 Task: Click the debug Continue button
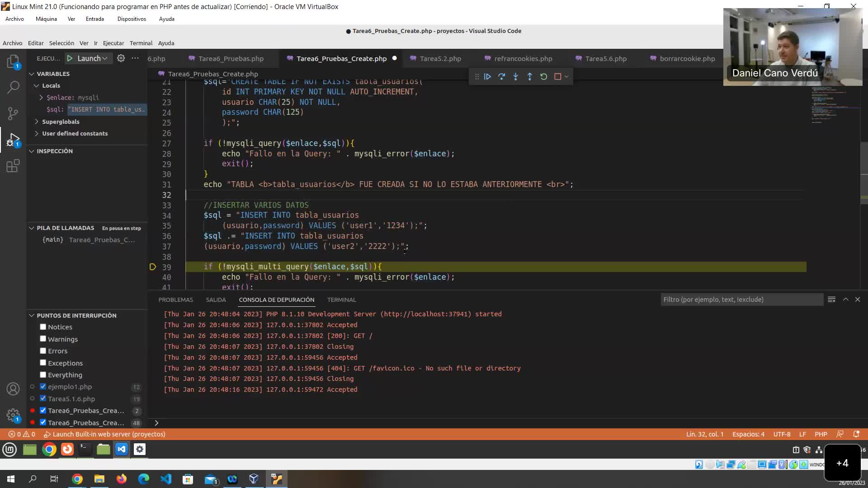[x=487, y=77]
